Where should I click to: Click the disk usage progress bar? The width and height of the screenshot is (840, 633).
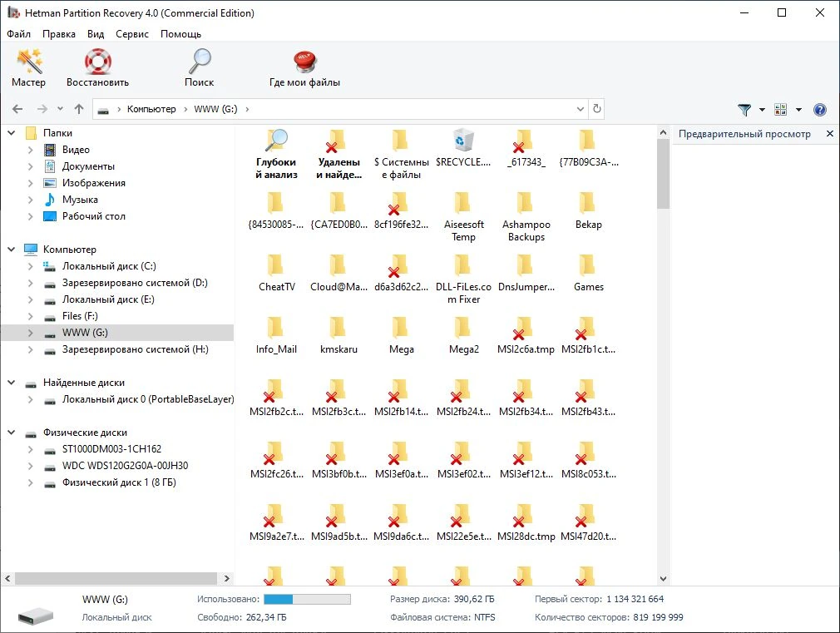pos(307,599)
